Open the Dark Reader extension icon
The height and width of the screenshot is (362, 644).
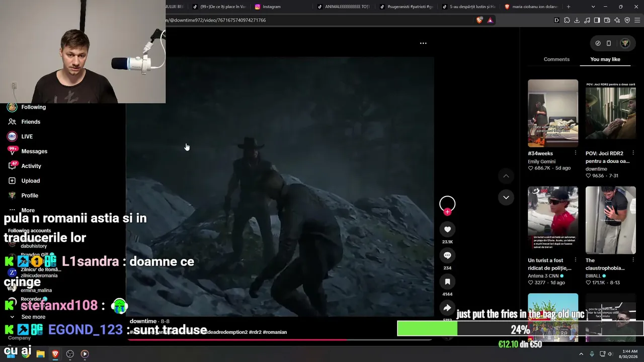coord(556,20)
